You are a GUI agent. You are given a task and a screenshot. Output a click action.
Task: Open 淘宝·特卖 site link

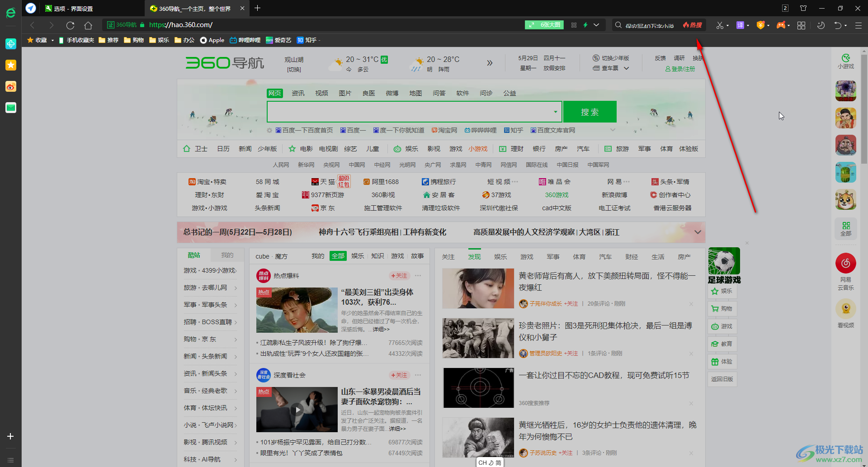pyautogui.click(x=207, y=182)
